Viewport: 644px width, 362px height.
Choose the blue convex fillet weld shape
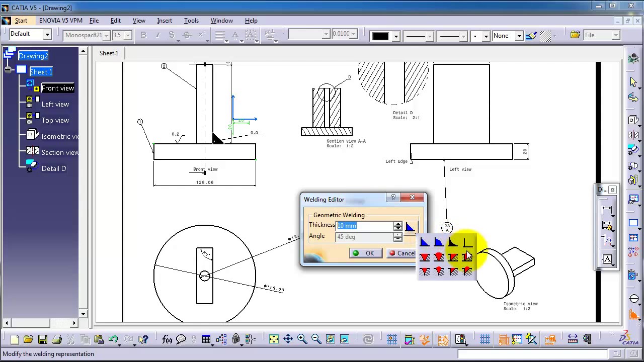click(x=439, y=243)
